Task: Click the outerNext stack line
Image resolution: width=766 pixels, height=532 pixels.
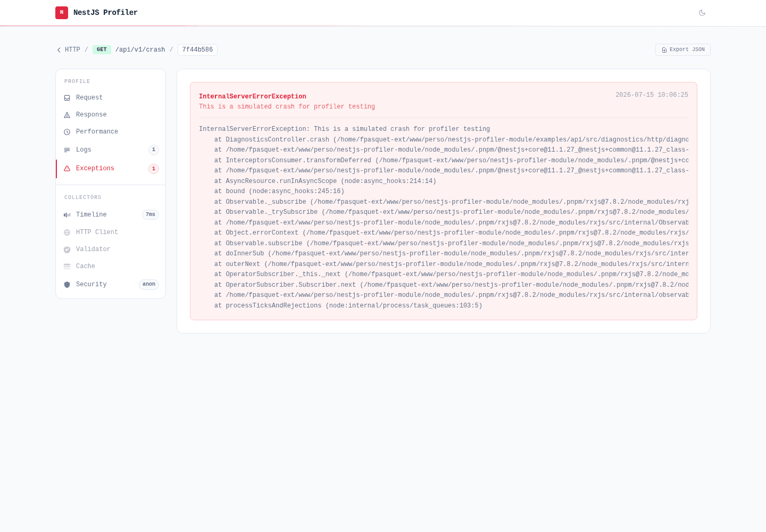Action: click(452, 264)
